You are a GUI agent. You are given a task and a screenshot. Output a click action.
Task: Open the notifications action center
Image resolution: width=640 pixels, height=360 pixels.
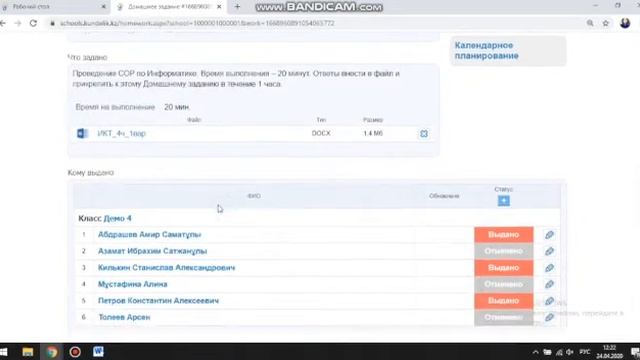[635, 352]
